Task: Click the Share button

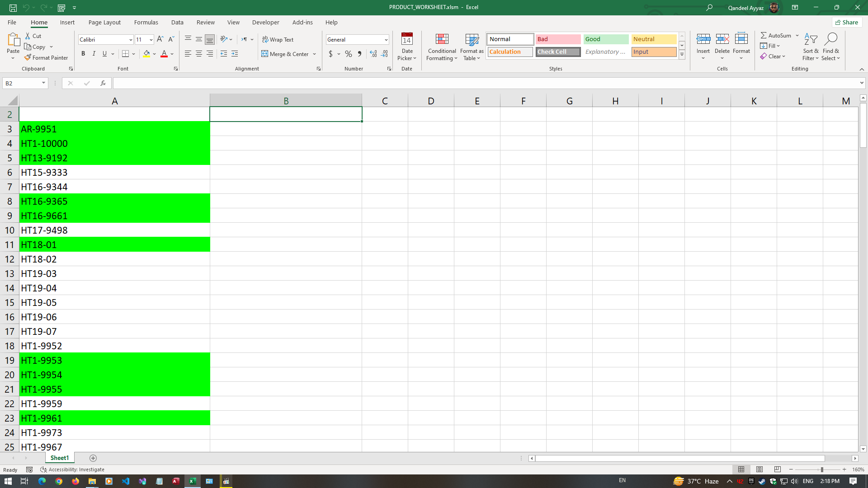Action: click(x=846, y=22)
